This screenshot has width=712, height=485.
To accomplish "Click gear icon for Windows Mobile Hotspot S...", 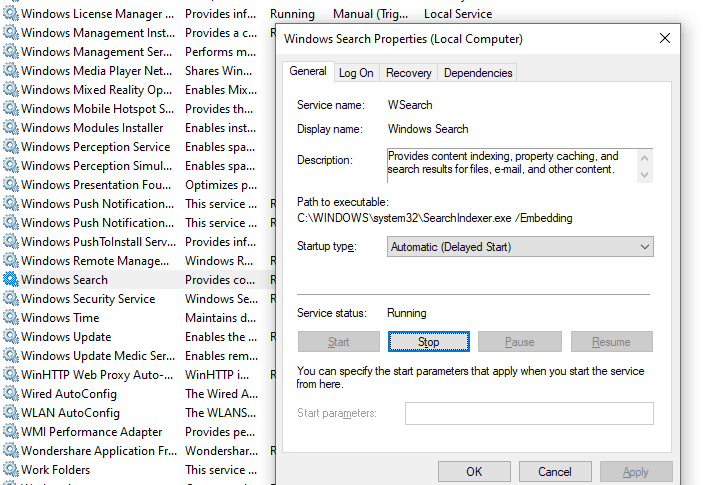I will pos(11,109).
